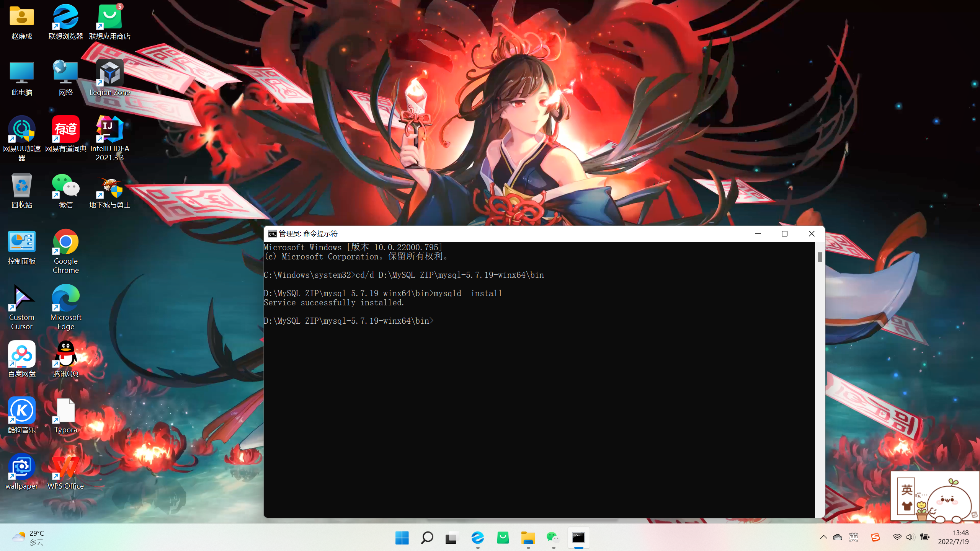Screen dimensions: 980x551
Task: Click the volume speaker tray icon
Action: 910,538
